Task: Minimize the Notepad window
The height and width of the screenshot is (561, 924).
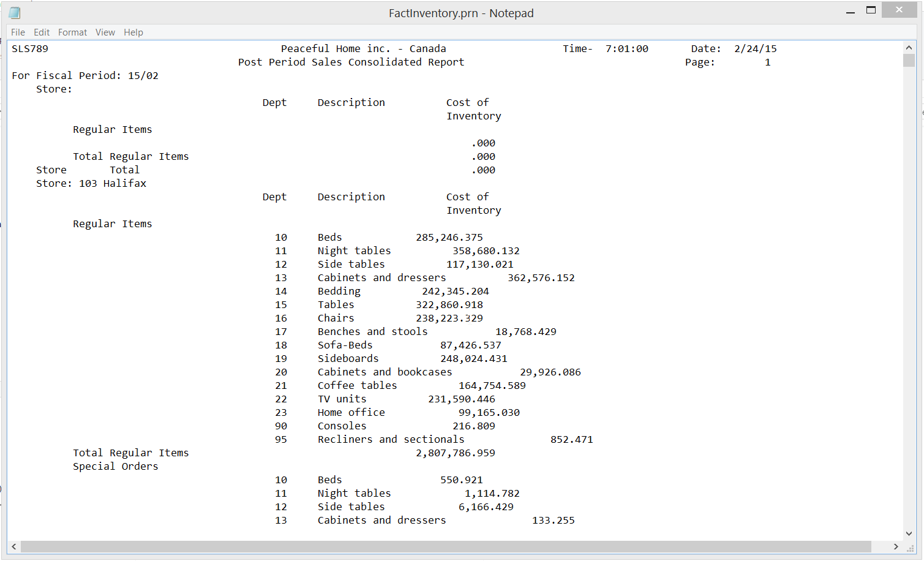Action: pos(850,11)
